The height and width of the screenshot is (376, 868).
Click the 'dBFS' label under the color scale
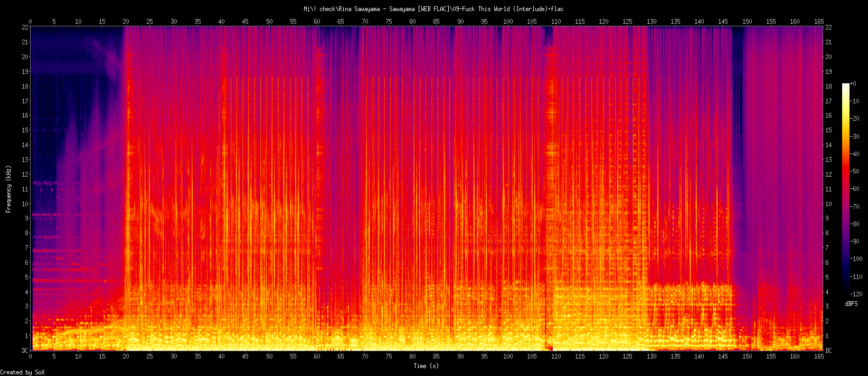[x=851, y=304]
